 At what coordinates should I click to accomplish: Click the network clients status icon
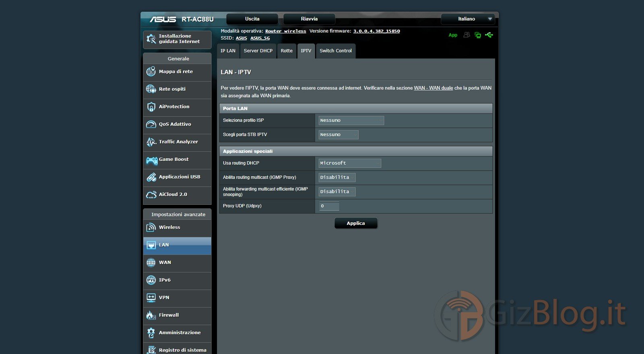[x=478, y=35]
